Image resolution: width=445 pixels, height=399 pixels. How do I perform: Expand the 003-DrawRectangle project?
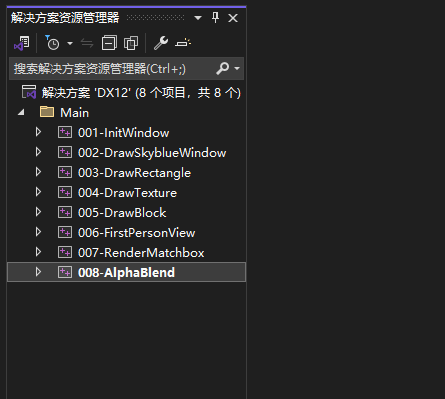pyautogui.click(x=38, y=172)
